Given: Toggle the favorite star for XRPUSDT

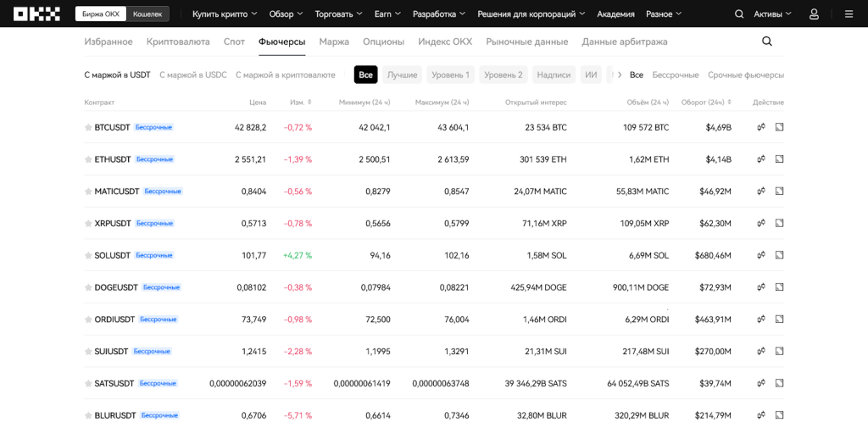Looking at the screenshot, I should (88, 224).
